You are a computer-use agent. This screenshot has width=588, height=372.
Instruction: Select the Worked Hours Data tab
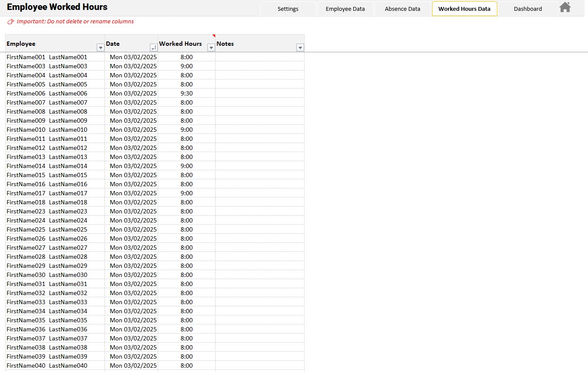coord(464,9)
